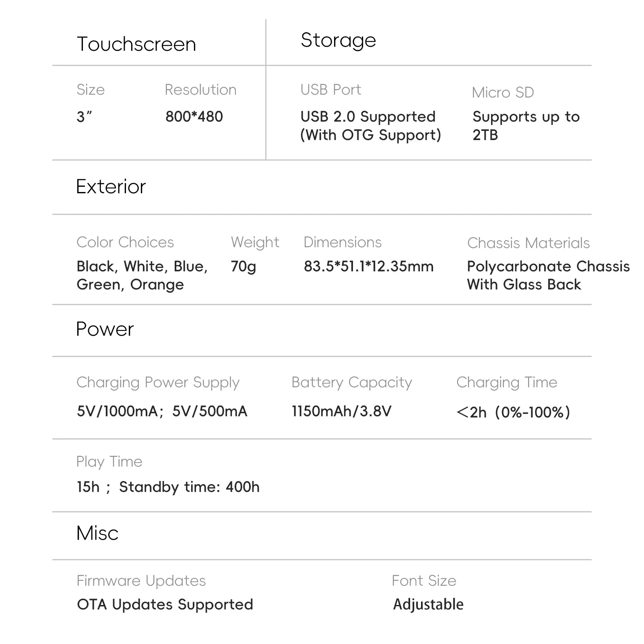Click the Color Choices label
The image size is (644, 644).
(125, 242)
